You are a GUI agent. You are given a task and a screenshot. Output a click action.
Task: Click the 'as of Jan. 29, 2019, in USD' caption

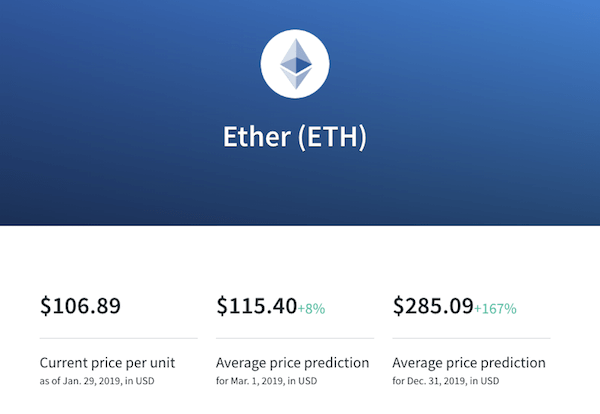97,381
